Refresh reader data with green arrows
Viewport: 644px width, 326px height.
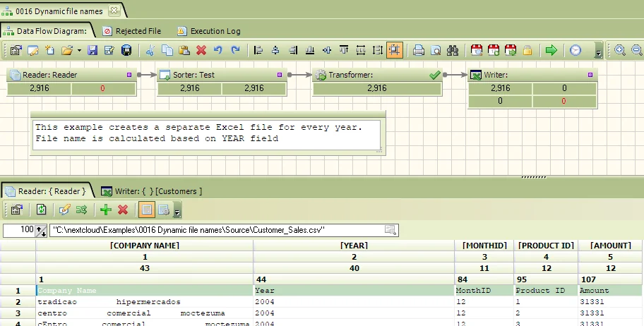point(41,210)
